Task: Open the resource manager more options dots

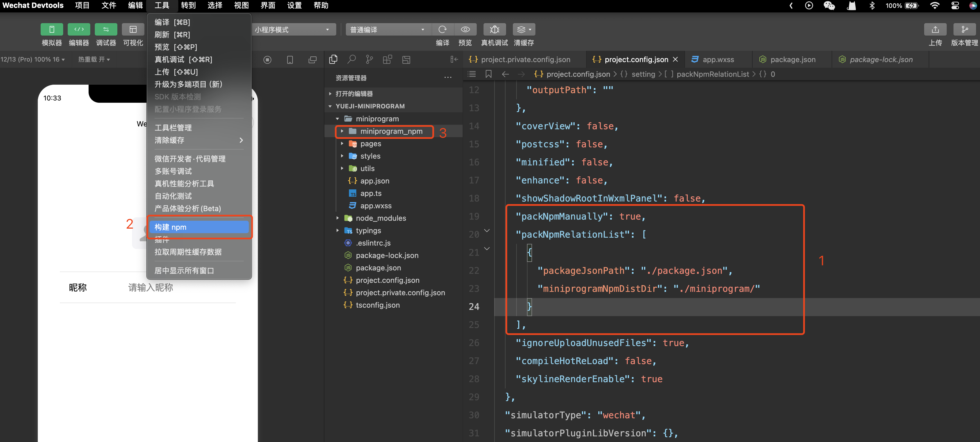Action: [448, 78]
